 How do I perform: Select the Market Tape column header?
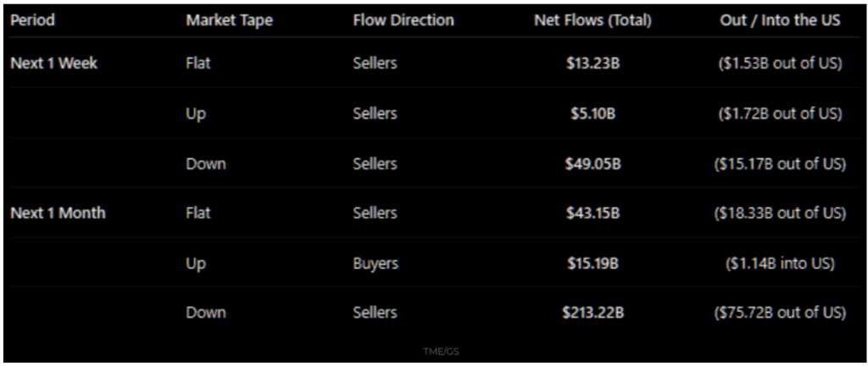tap(230, 19)
